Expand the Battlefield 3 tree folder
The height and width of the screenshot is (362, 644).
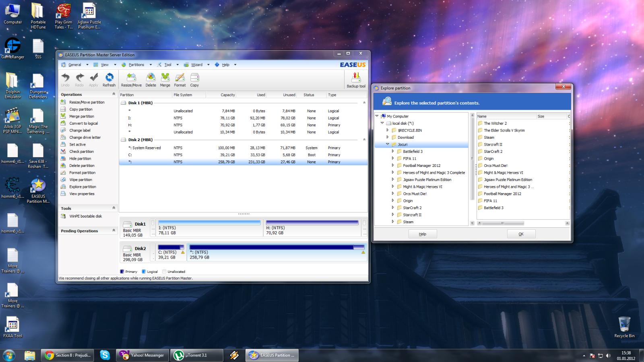393,152
